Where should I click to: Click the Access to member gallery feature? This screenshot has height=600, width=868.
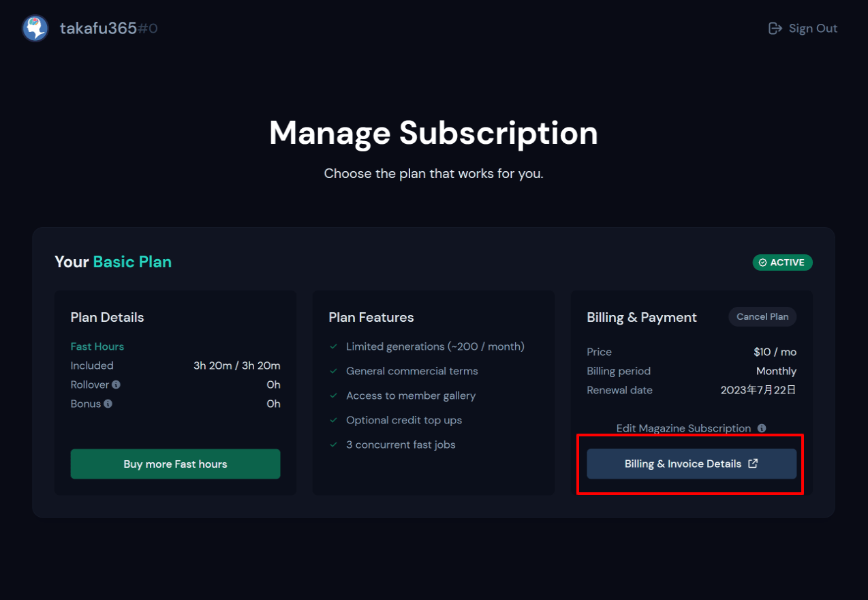(411, 395)
